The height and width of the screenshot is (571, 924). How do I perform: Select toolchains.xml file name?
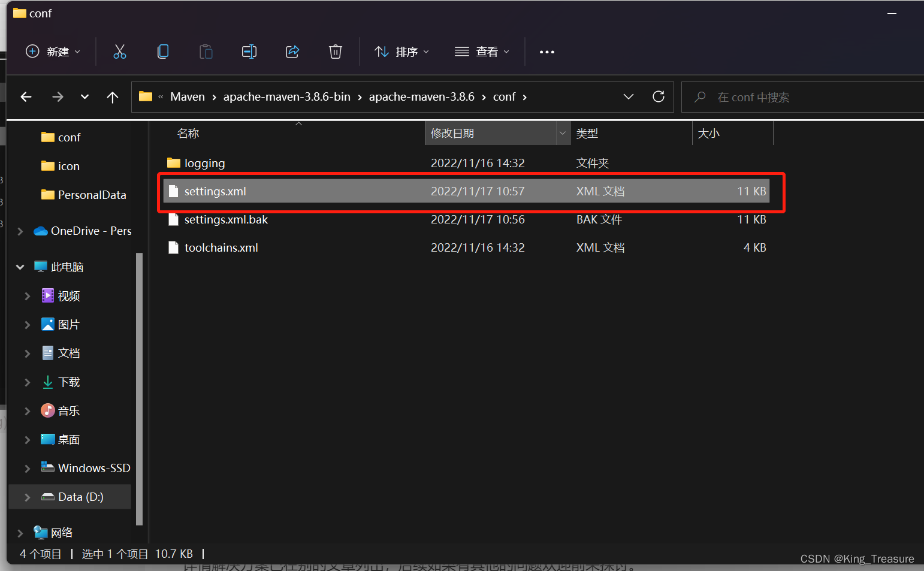click(221, 247)
